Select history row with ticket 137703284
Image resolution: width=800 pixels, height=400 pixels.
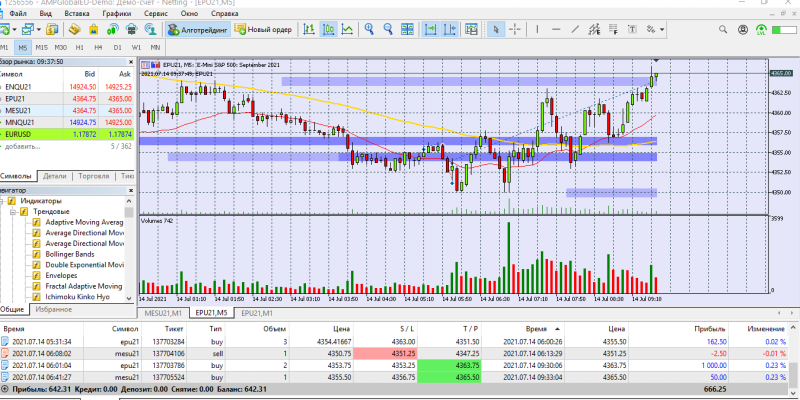point(394,341)
